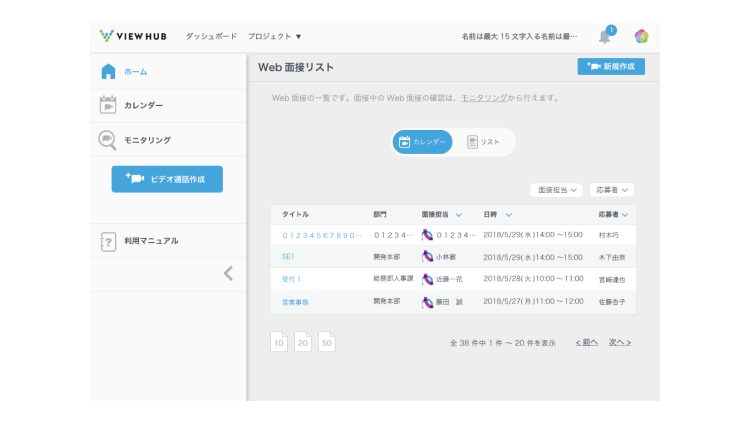
Task: Open the 応募者 filter dropdown
Action: [x=611, y=189]
